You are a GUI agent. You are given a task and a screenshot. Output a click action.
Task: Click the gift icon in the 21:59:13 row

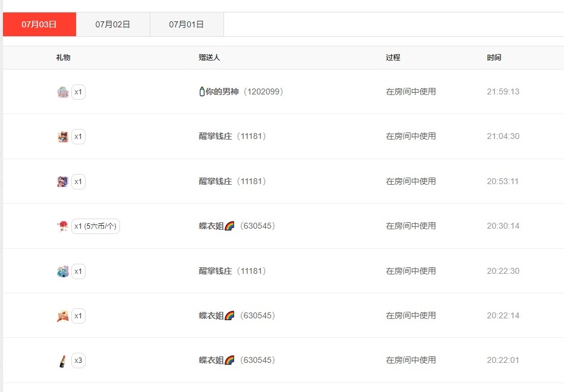pos(63,92)
